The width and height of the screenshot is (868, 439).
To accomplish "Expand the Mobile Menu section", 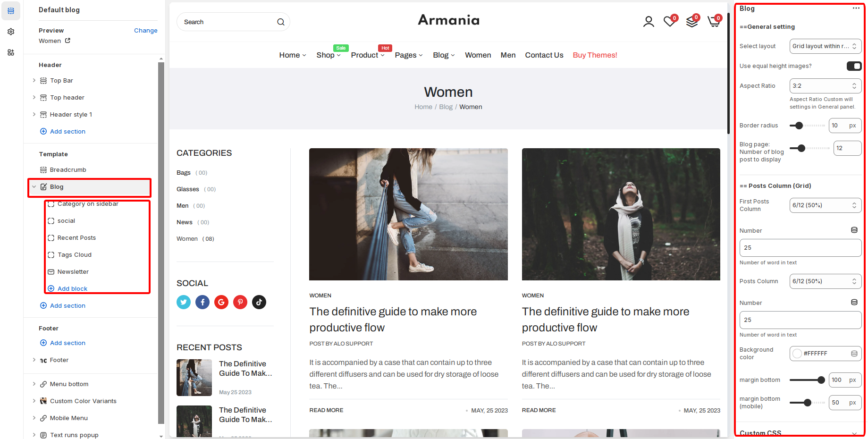I will [x=34, y=418].
